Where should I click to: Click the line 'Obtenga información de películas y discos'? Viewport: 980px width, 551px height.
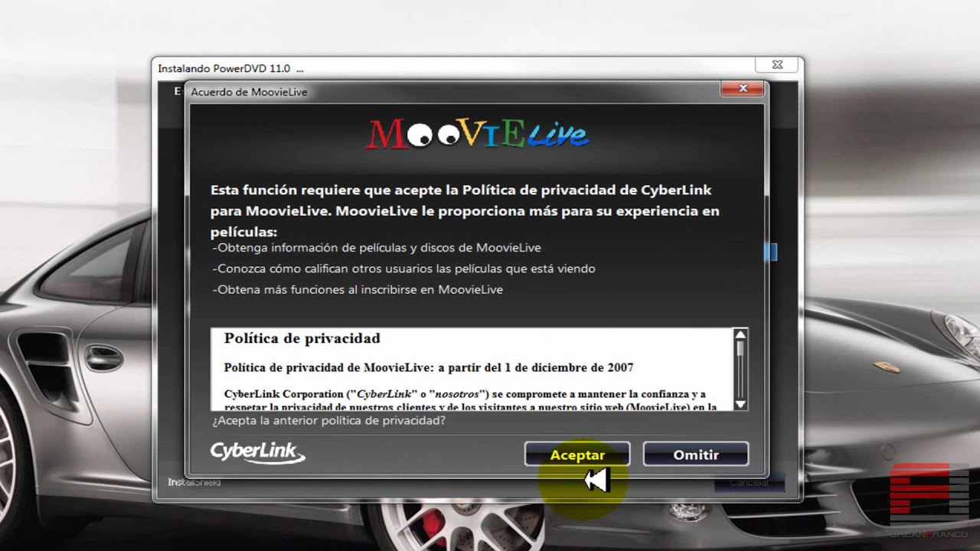[x=377, y=248]
